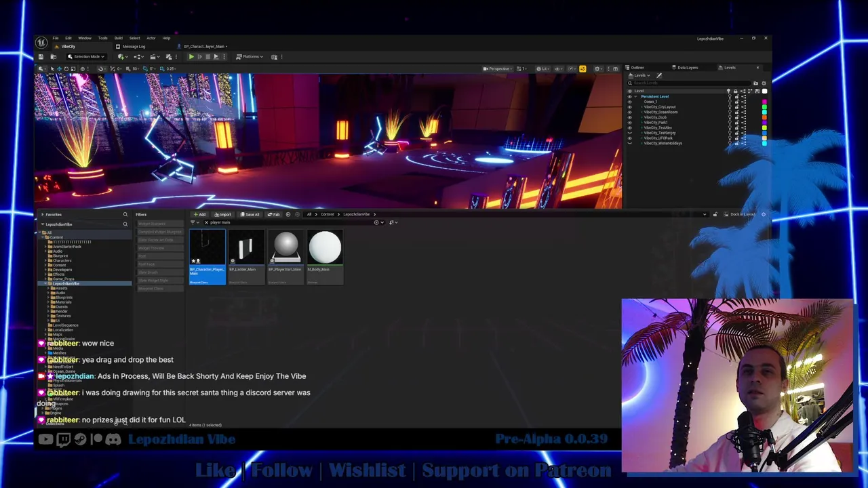Screen dimensions: 868x488
Task: Select BP_Character_Player_Main asset thumbnail
Action: point(208,257)
